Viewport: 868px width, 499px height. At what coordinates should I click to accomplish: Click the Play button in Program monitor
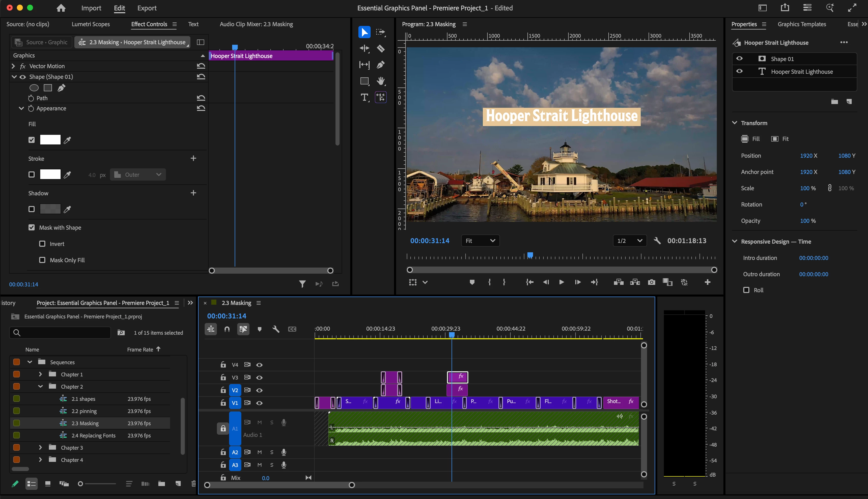click(x=562, y=282)
